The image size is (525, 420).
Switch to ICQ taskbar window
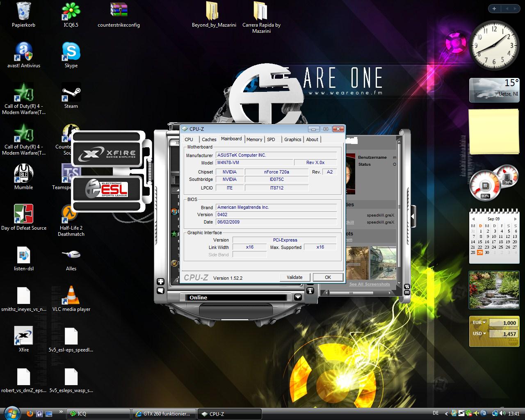pyautogui.click(x=98, y=413)
